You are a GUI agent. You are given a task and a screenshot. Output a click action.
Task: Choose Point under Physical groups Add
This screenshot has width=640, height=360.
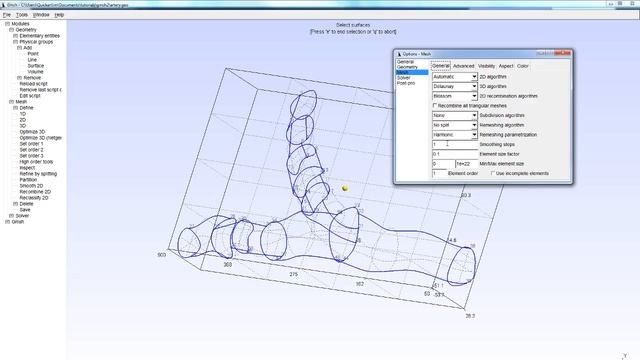[x=33, y=54]
